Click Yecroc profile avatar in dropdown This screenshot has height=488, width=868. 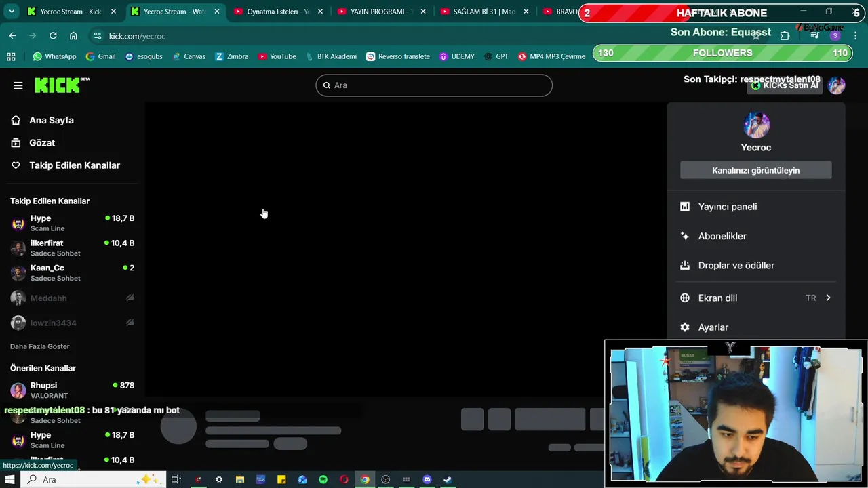point(756,125)
